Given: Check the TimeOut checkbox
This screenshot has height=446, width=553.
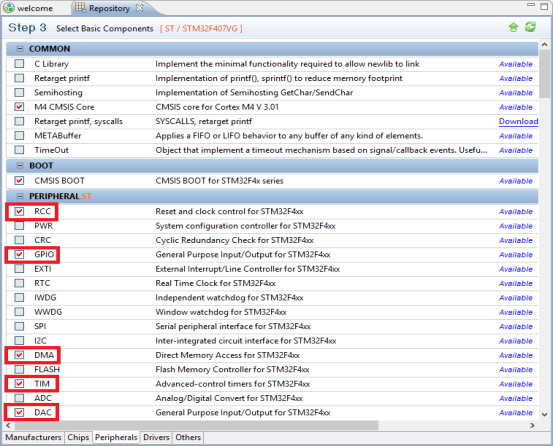Looking at the screenshot, I should point(19,150).
